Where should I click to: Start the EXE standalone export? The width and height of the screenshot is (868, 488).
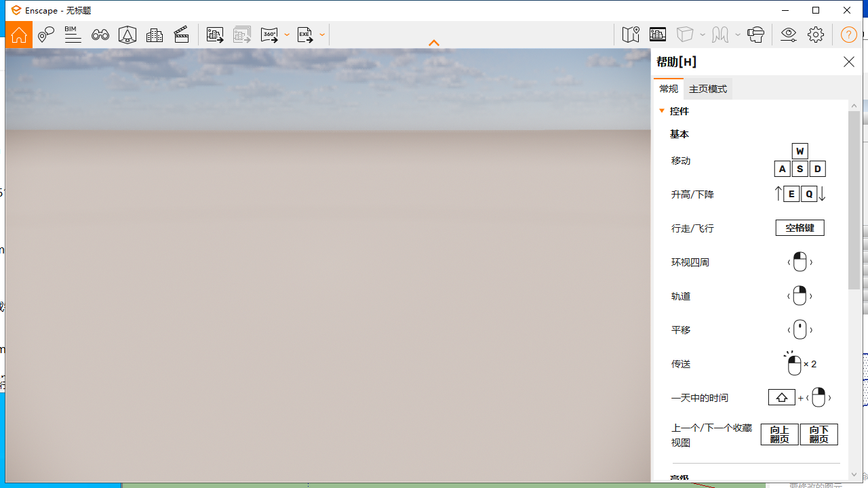coord(304,35)
